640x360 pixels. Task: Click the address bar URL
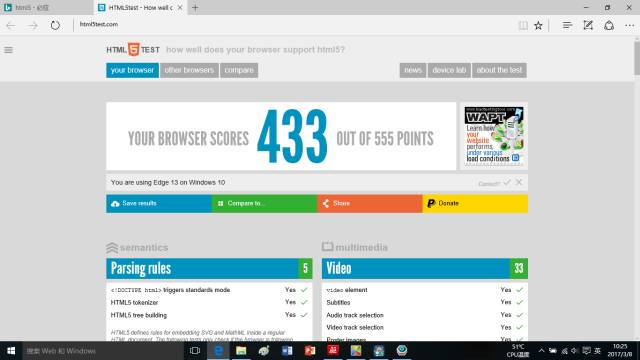99,24
